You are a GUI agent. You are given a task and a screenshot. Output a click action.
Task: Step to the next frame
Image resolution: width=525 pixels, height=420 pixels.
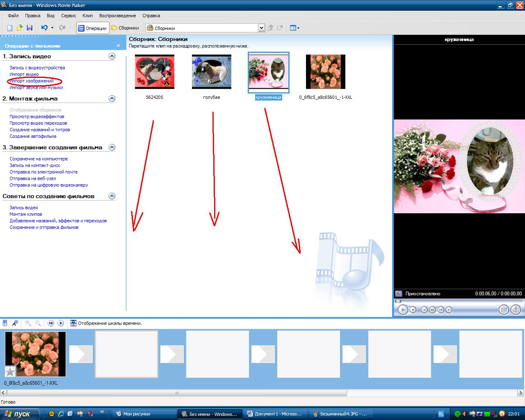click(441, 310)
